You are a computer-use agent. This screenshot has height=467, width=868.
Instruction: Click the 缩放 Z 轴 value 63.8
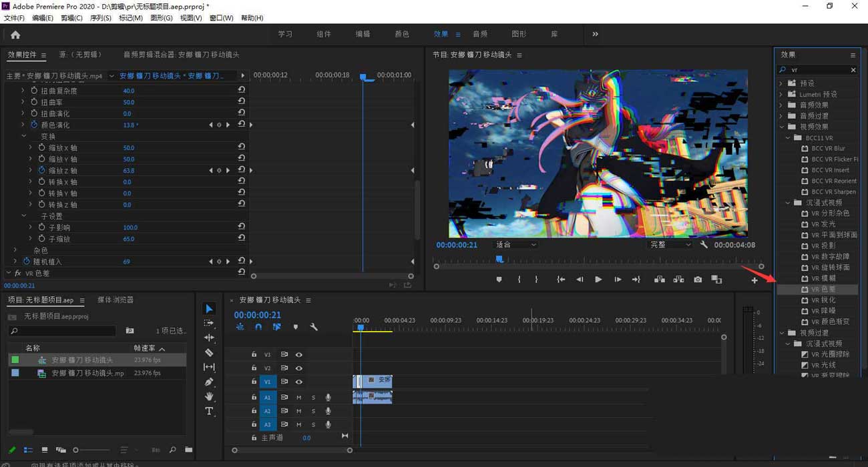(129, 171)
